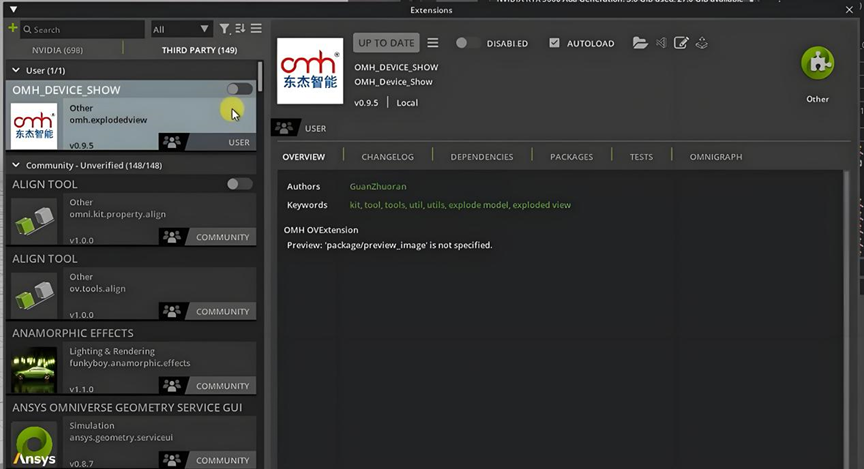This screenshot has width=864, height=469.
Task: Click people icon on Ansys Geometry Service card
Action: coord(172,460)
